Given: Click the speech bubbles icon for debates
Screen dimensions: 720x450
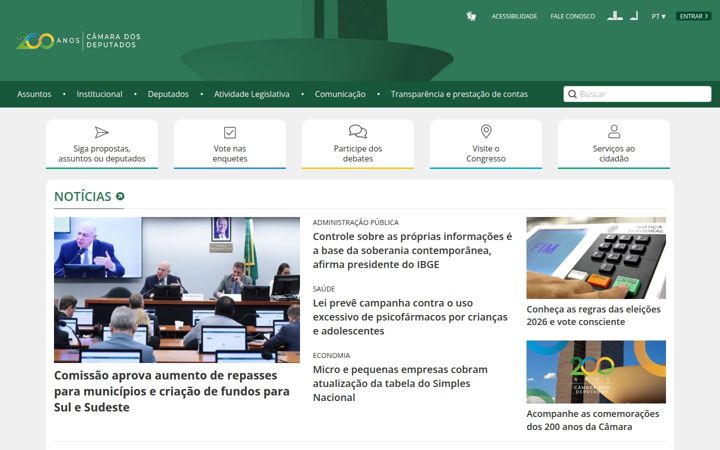Looking at the screenshot, I should [x=358, y=131].
